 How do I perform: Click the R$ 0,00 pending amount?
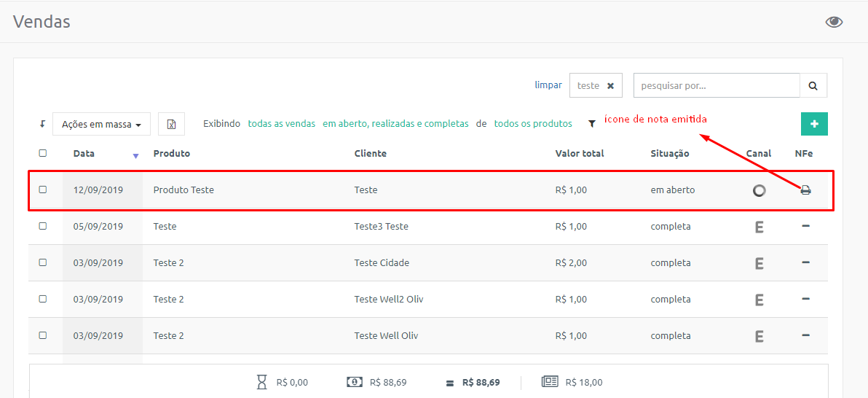(x=292, y=382)
